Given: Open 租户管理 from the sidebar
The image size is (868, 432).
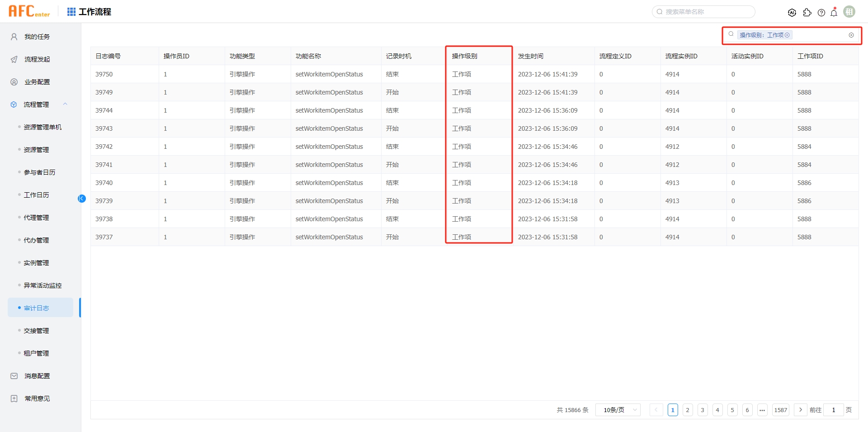Looking at the screenshot, I should 37,353.
